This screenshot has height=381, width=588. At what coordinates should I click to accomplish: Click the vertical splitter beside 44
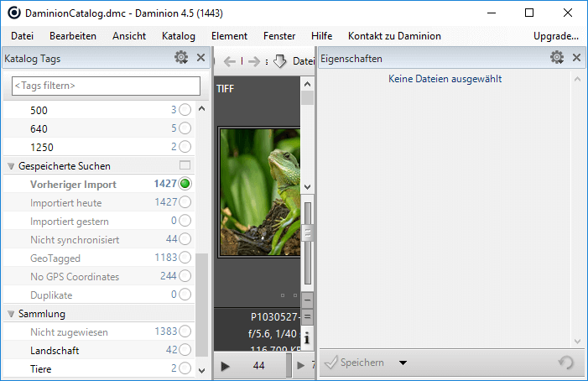point(289,365)
